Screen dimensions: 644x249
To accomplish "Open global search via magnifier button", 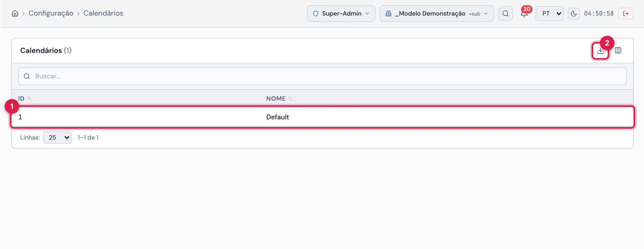I will tap(505, 13).
